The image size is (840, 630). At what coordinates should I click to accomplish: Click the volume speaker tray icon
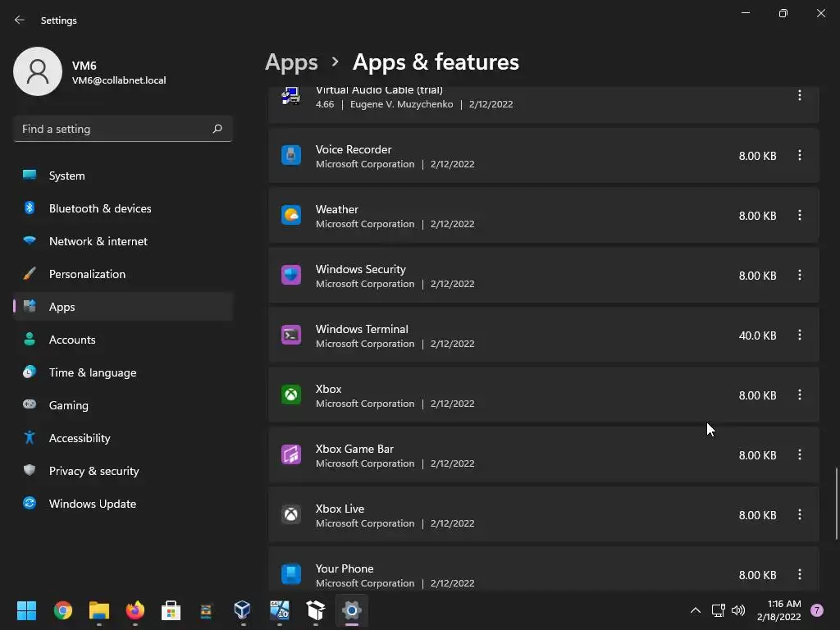click(x=738, y=610)
